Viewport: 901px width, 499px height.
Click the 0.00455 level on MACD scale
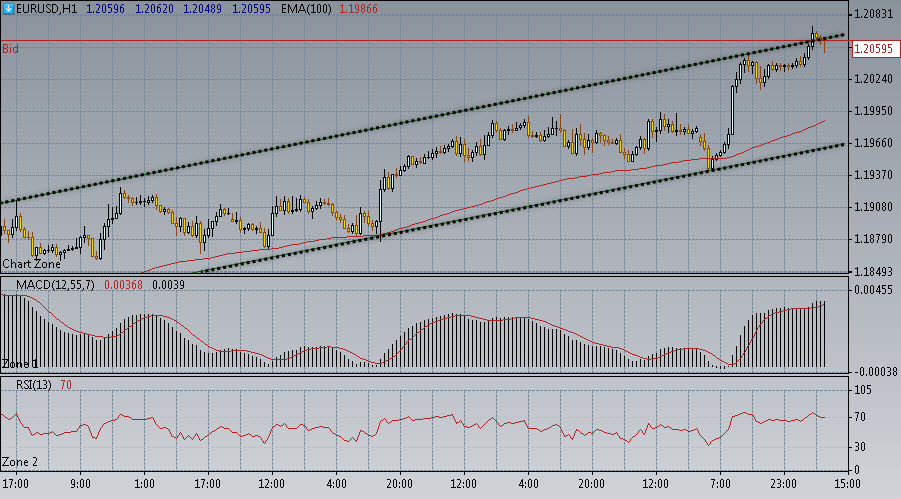872,290
